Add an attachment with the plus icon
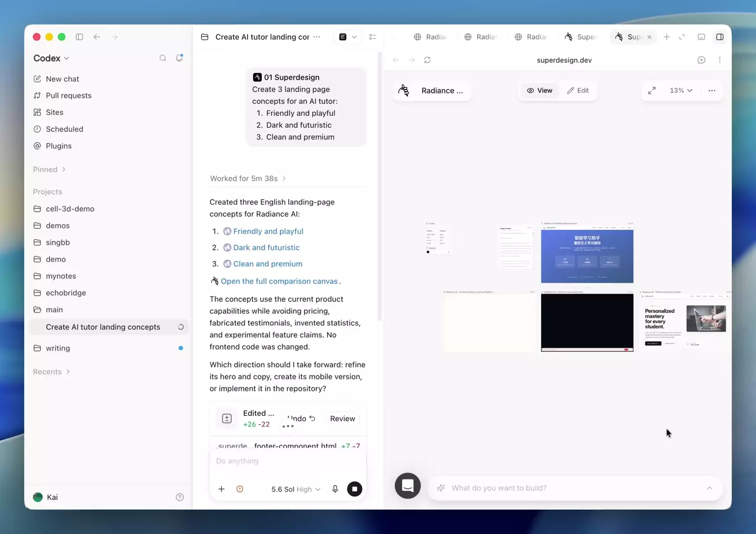This screenshot has height=534, width=756. pos(221,489)
